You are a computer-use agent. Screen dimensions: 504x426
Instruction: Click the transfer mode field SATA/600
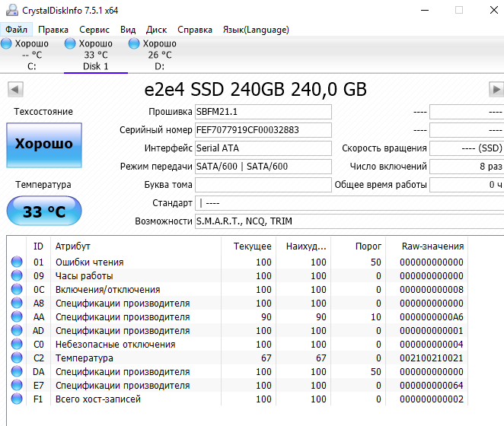[x=263, y=167]
